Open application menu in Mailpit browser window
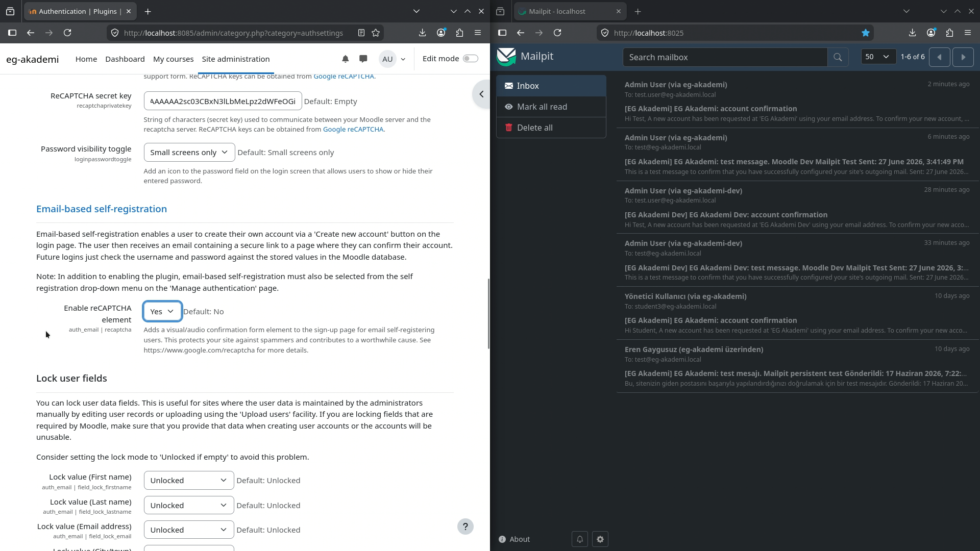Image resolution: width=980 pixels, height=551 pixels. pos(968,33)
